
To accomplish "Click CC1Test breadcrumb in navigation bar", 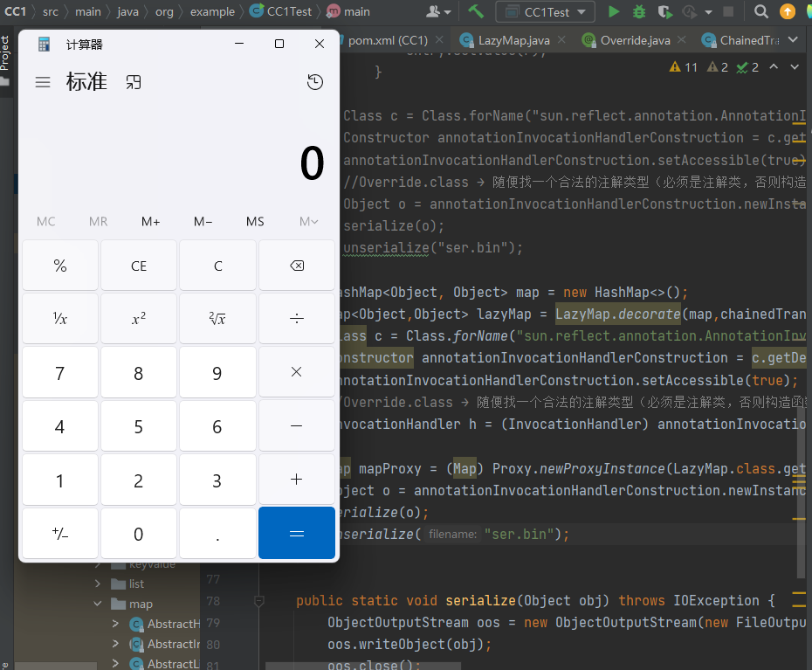I will tap(280, 11).
